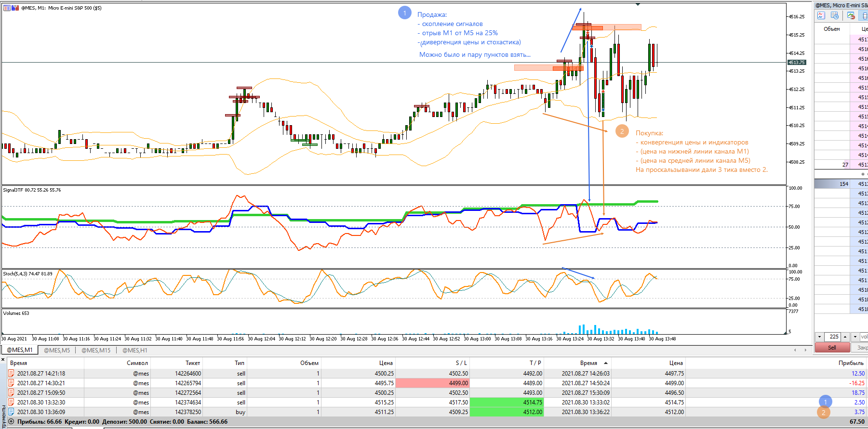Click the chart window icon beside @MES,M1 title

(x=7, y=8)
